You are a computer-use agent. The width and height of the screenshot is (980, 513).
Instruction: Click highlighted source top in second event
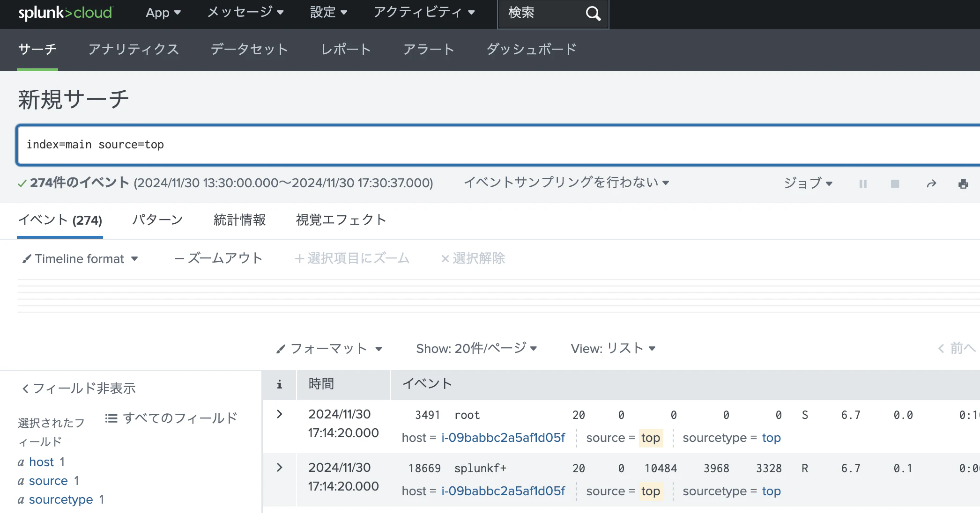click(x=651, y=491)
